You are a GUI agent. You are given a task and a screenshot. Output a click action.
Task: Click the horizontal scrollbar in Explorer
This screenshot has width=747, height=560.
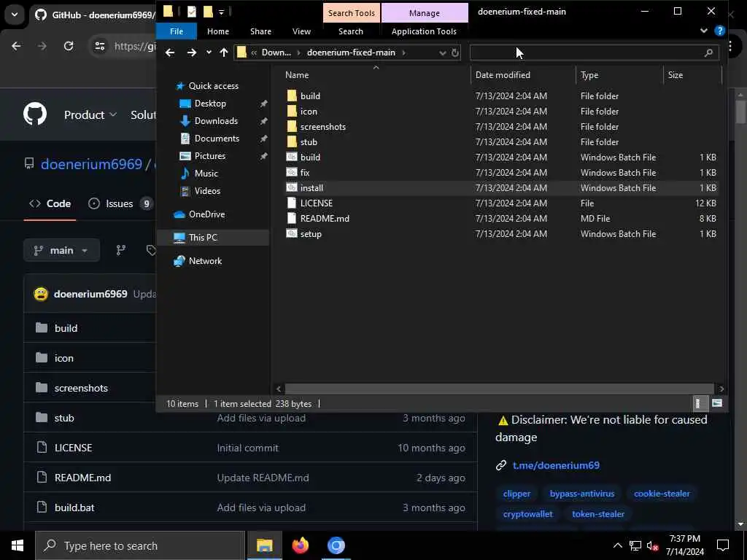point(499,389)
